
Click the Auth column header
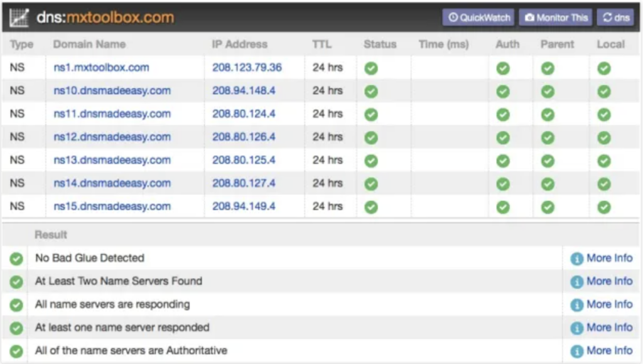click(507, 45)
